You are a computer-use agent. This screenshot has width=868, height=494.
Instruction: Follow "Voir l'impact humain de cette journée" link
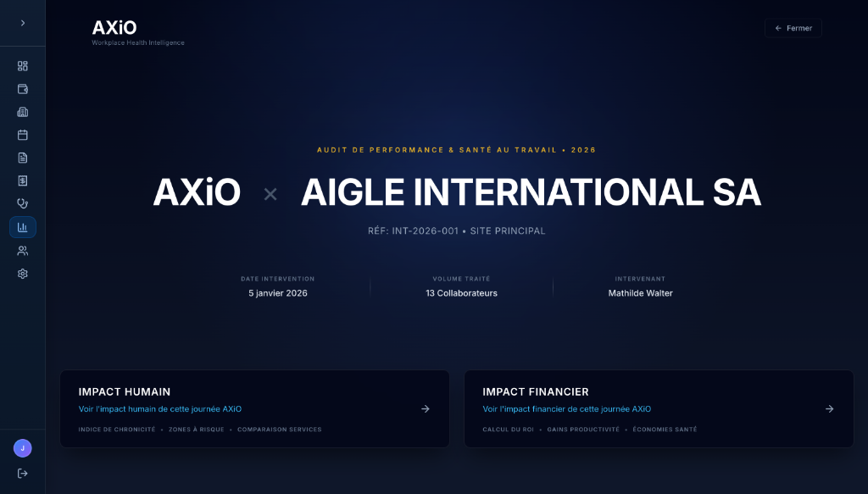(x=160, y=409)
